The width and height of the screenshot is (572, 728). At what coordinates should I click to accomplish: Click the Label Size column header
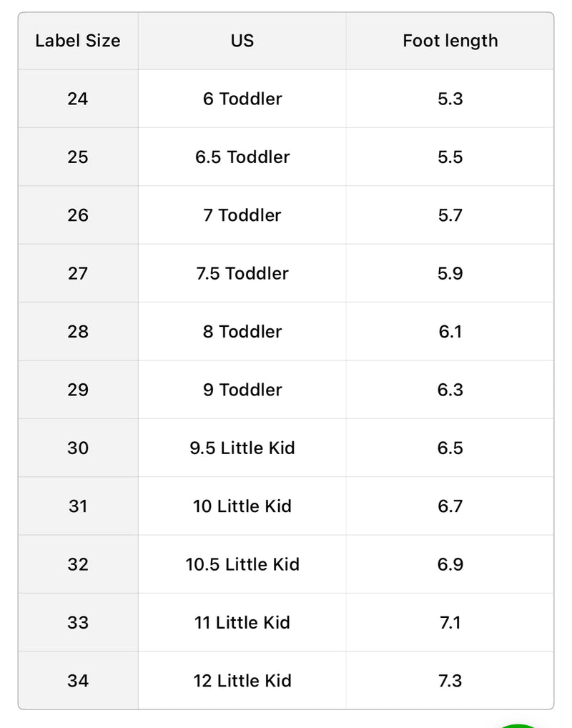coord(78,41)
